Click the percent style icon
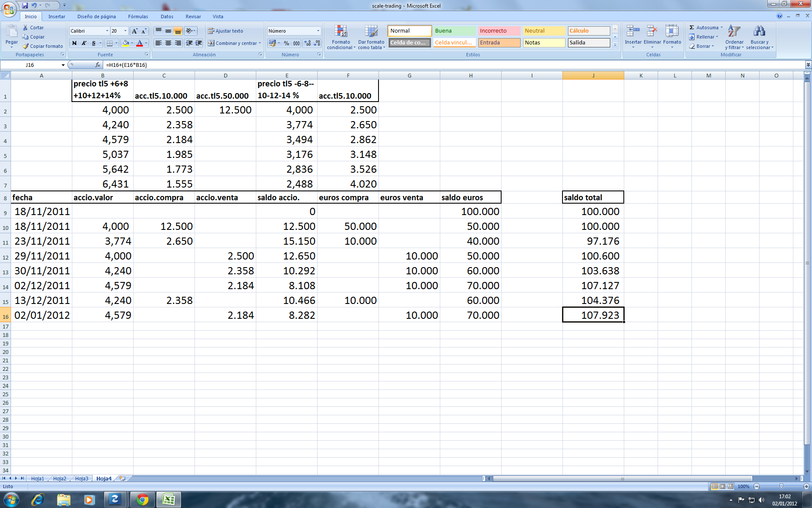 286,43
